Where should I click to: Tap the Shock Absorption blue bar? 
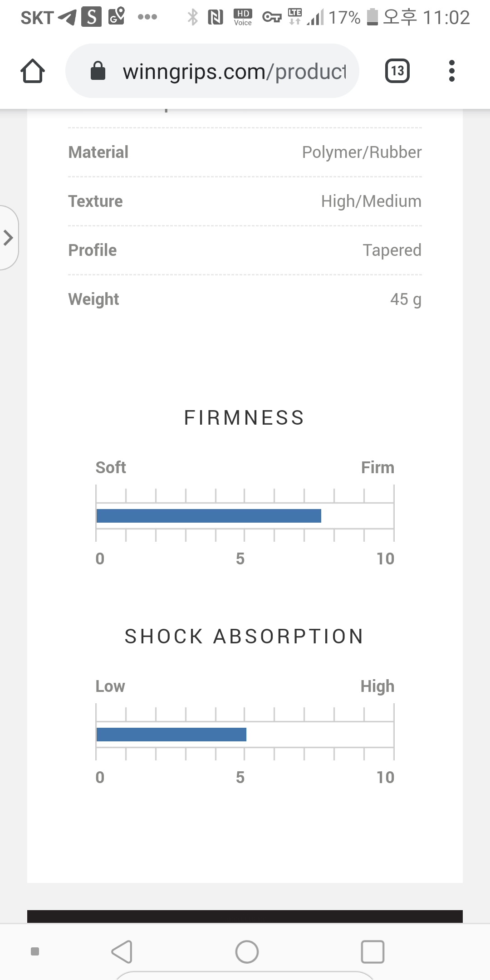(171, 735)
